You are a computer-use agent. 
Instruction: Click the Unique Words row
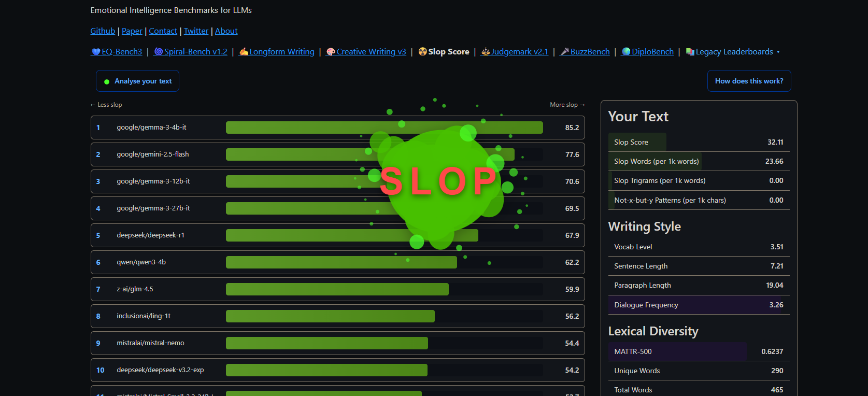[x=699, y=371]
